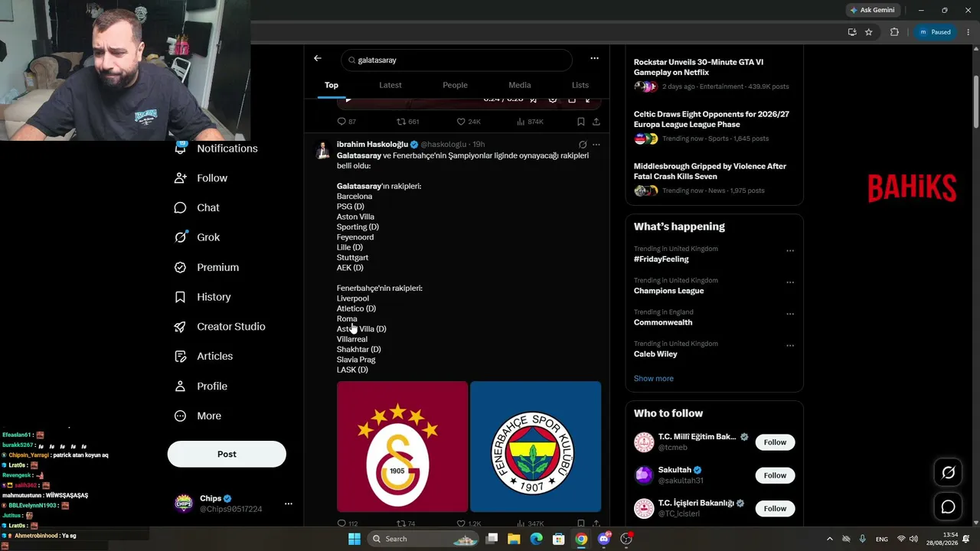Image resolution: width=980 pixels, height=551 pixels.
Task: Open the Chrome extensions puzzle menu
Action: (x=894, y=32)
